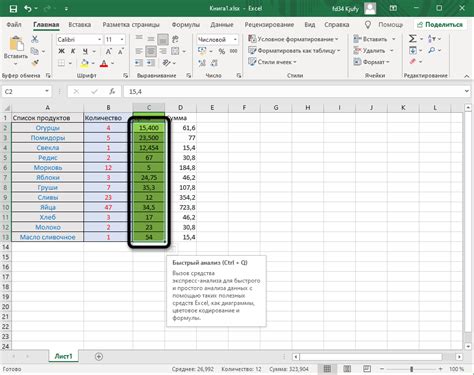
Task: Toggle wrap text in the alignment group
Action: [x=175, y=39]
